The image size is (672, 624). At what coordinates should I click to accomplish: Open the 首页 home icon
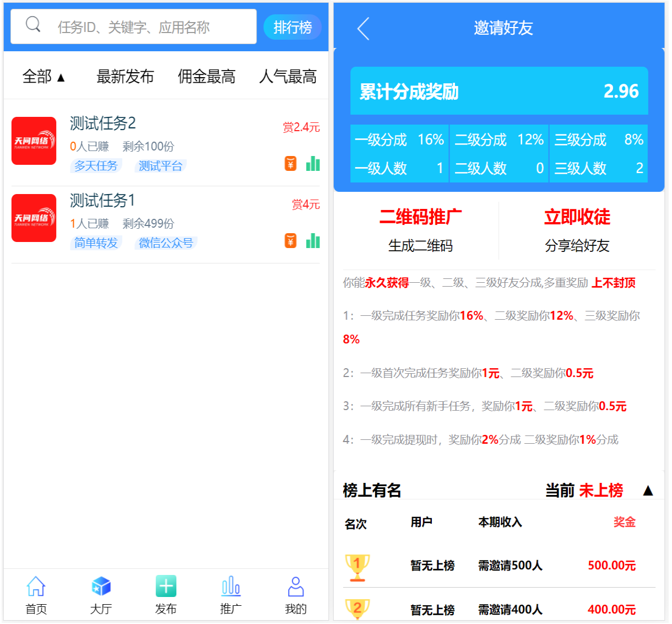[36, 587]
